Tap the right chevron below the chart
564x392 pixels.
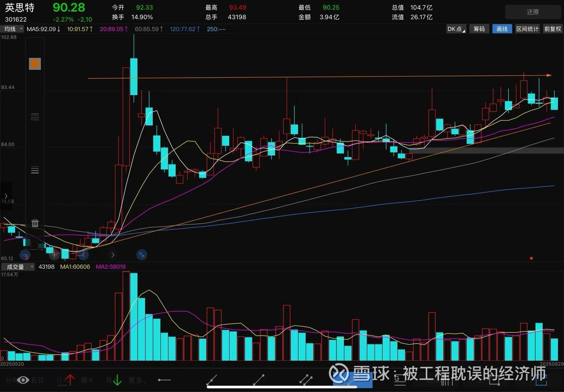[113, 255]
